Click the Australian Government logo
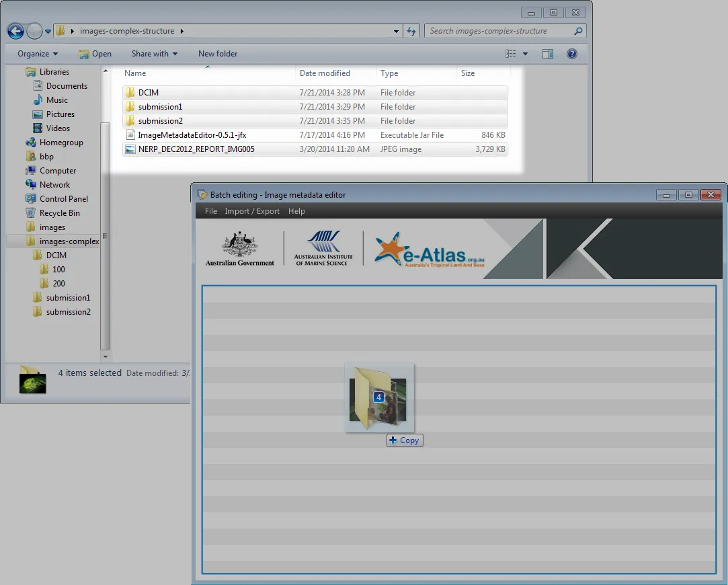Viewport: 728px width, 585px height. click(x=239, y=249)
